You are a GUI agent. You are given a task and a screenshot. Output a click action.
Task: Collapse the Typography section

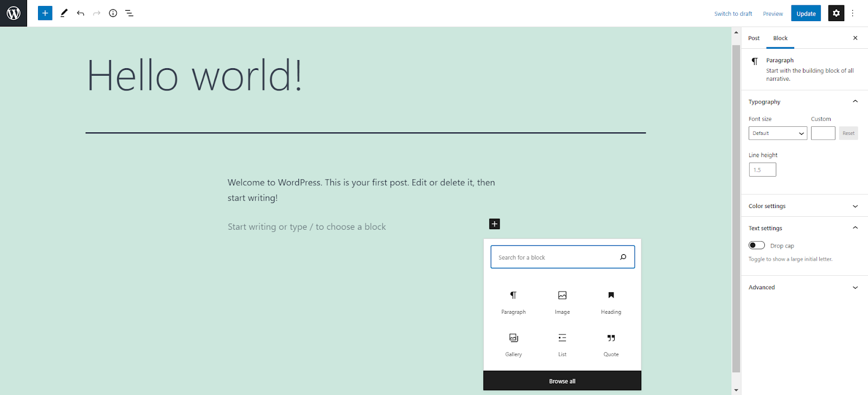[x=805, y=102]
